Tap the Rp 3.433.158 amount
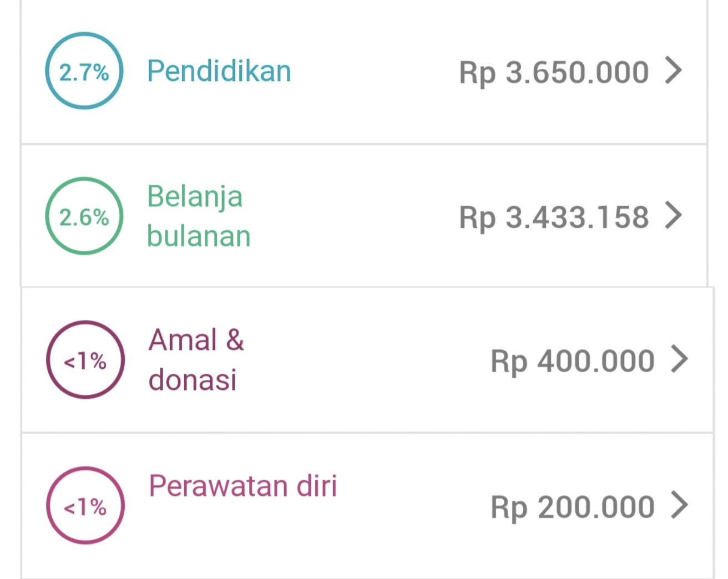The image size is (728, 579). pos(554,217)
